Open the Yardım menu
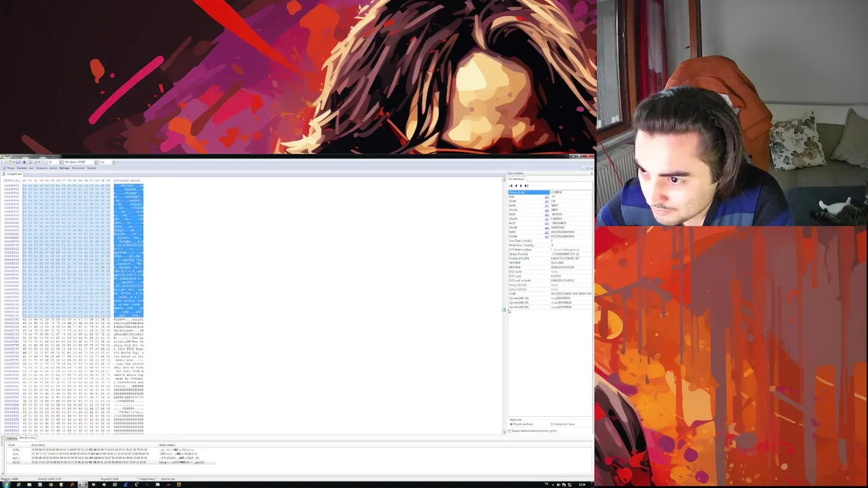 click(92, 168)
